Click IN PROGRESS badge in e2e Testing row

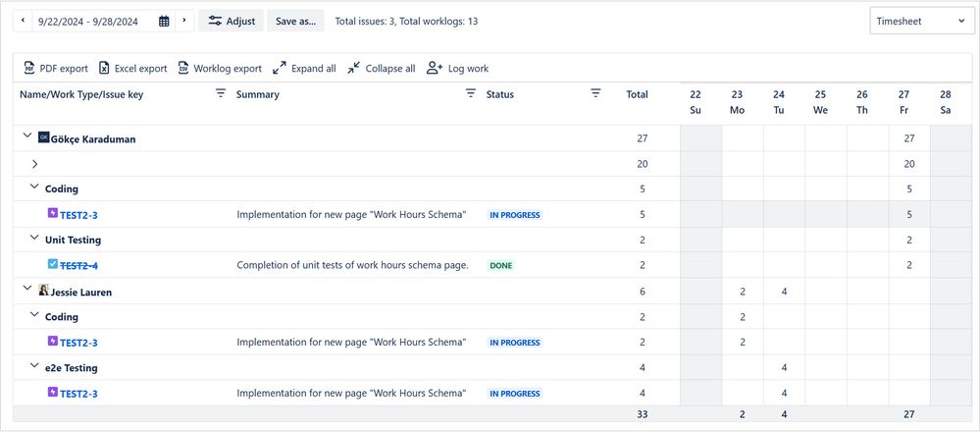point(514,394)
